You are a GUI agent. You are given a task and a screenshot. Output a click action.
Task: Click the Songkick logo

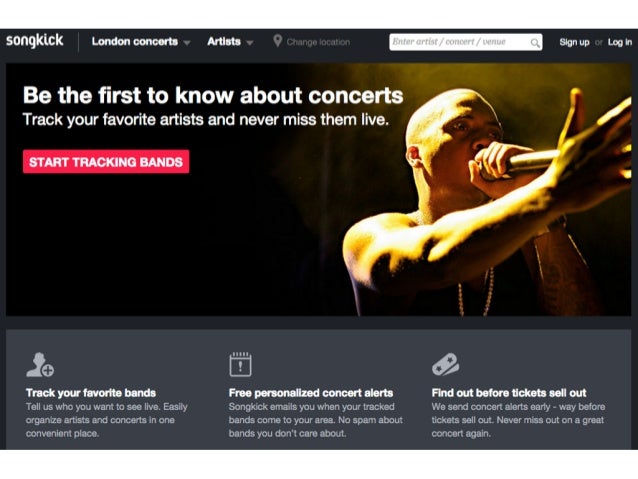point(35,41)
